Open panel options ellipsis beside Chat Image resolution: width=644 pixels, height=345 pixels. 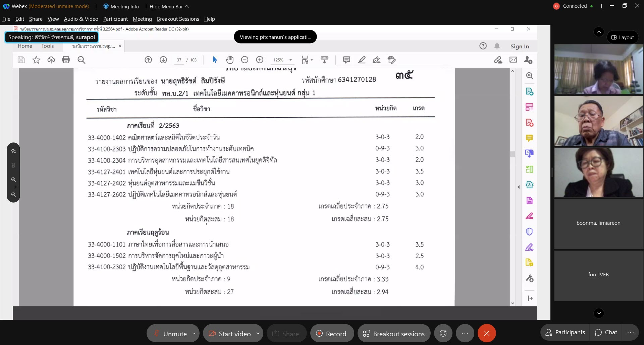tap(631, 332)
